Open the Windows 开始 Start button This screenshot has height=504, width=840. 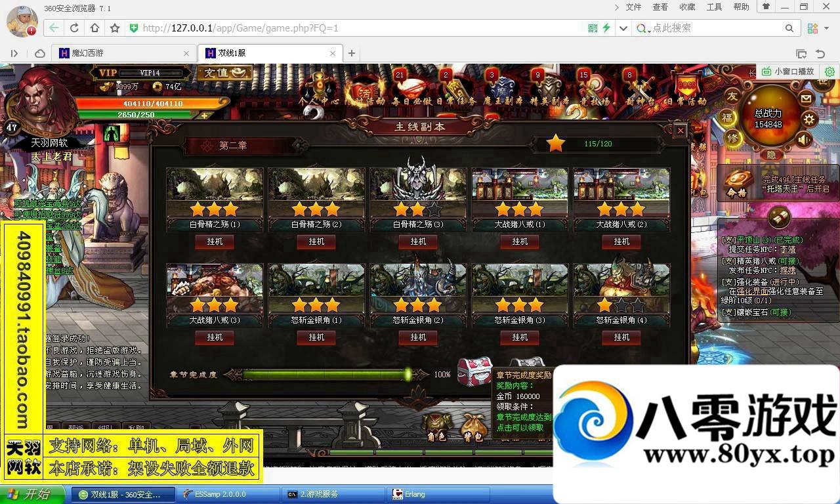31,495
